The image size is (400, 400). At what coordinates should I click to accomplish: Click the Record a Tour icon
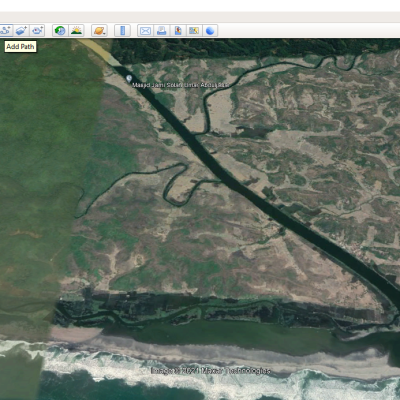point(37,31)
